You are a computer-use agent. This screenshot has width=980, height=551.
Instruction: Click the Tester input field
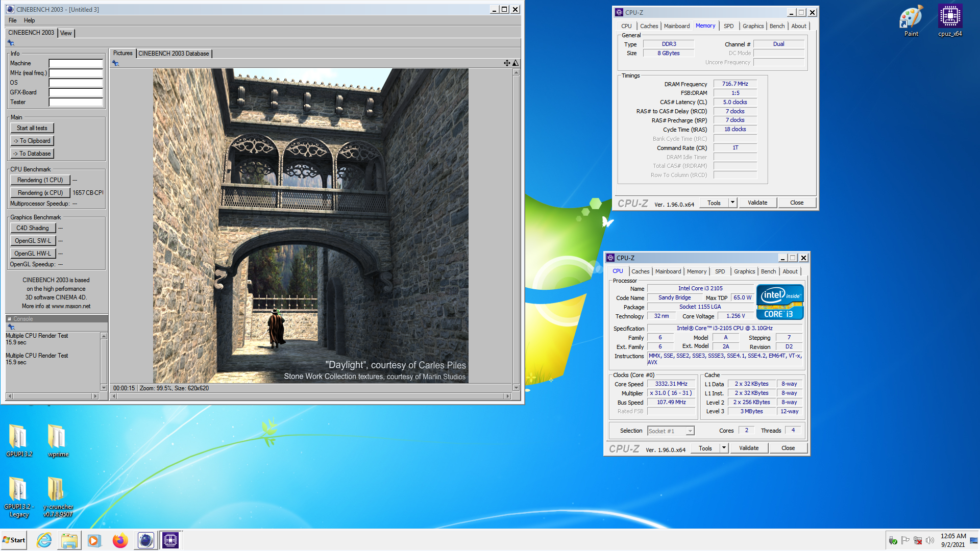pos(76,102)
